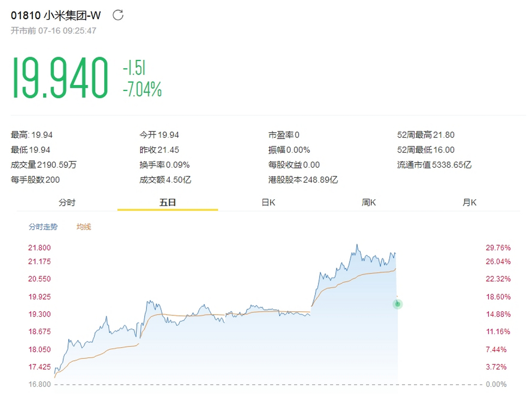532x394 pixels.
Task: Click the 18.675 price axis label
Action: click(39, 332)
